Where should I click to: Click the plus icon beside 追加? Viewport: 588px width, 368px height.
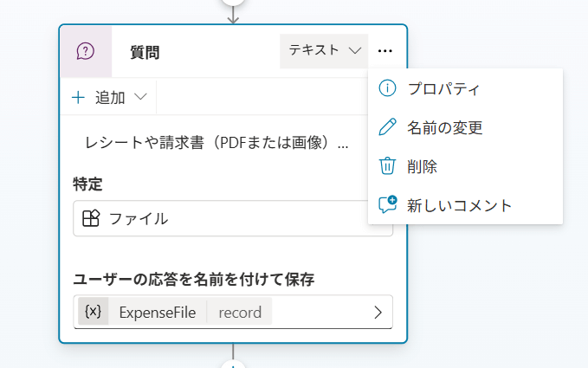point(78,97)
